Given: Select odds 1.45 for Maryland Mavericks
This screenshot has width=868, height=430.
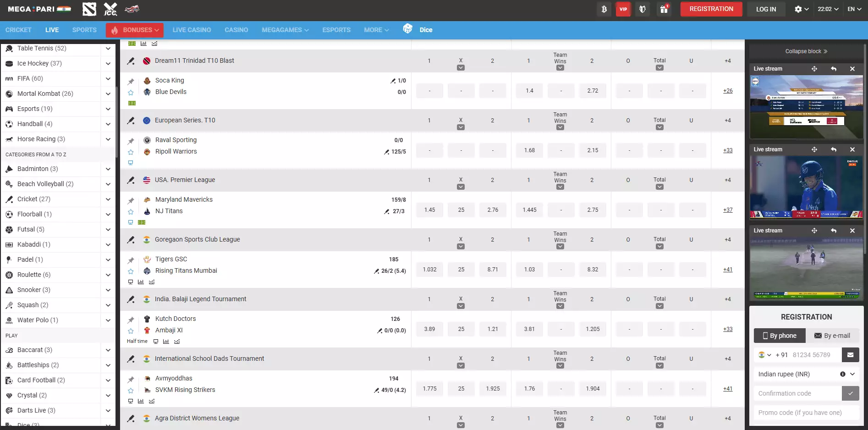Looking at the screenshot, I should click(x=429, y=210).
